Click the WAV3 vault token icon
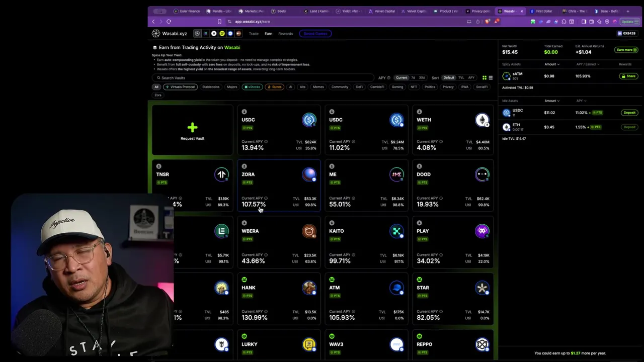The image size is (644, 362). [396, 344]
